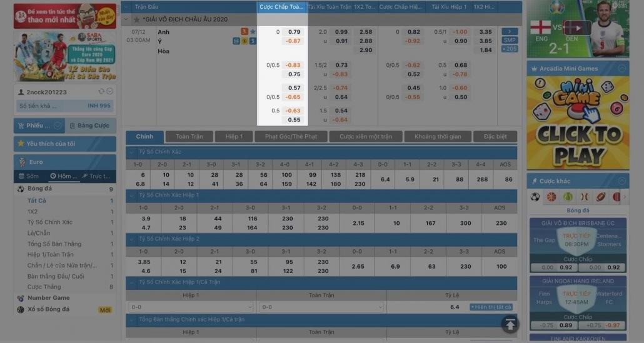Viewport: 644px width, 343px height.
Task: Select the Khoảng thời gian tab
Action: click(438, 137)
